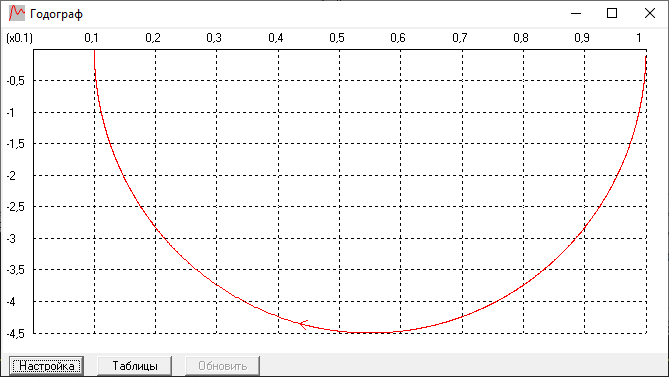Click the 1 top axis label
This screenshot has width=669, height=377.
click(x=639, y=38)
